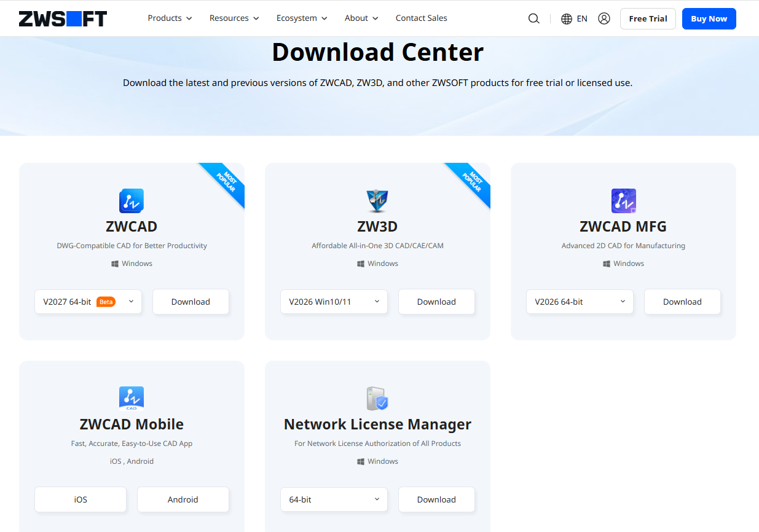
Task: Open ZWCAD MFG V2026 64-bit dropdown
Action: 580,302
